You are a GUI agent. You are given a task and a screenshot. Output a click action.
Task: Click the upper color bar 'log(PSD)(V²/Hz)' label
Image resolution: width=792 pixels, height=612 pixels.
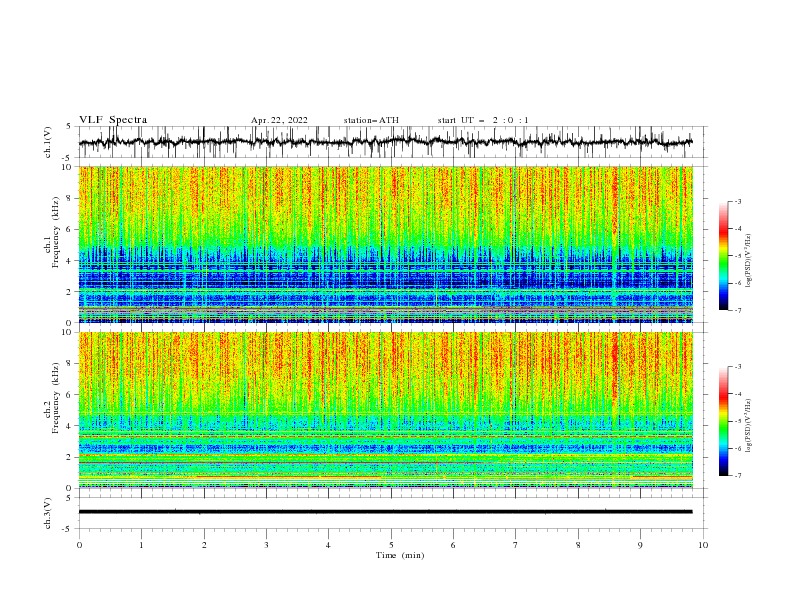click(748, 261)
